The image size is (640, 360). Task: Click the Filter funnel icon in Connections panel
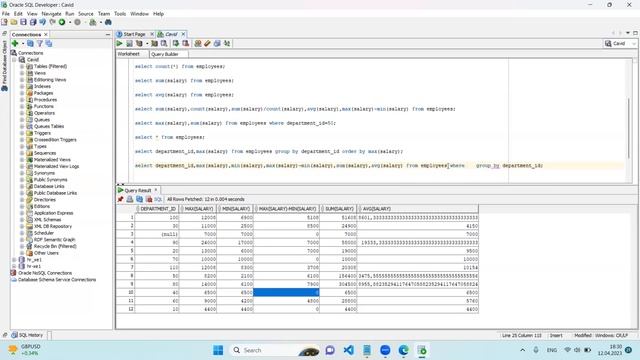pyautogui.click(x=40, y=43)
